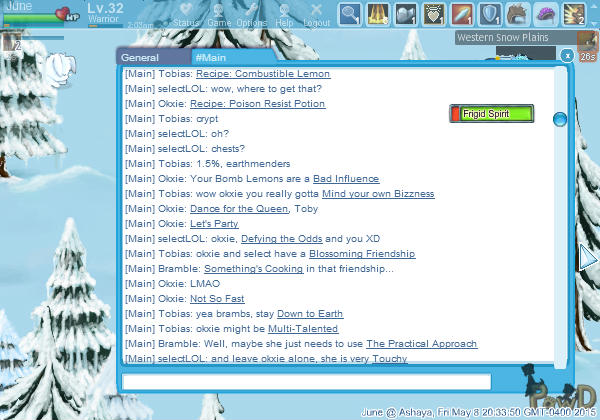Click the Logout X icon
The height and width of the screenshot is (420, 600).
pyautogui.click(x=316, y=10)
